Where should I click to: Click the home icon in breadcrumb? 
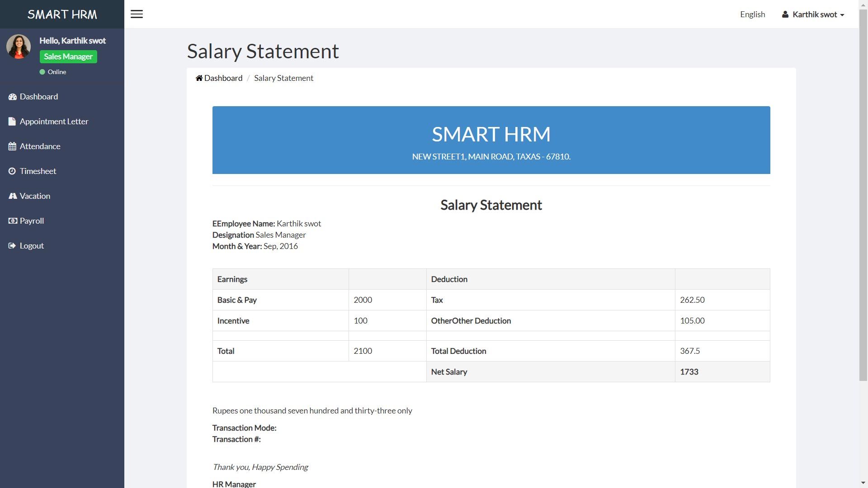point(199,78)
